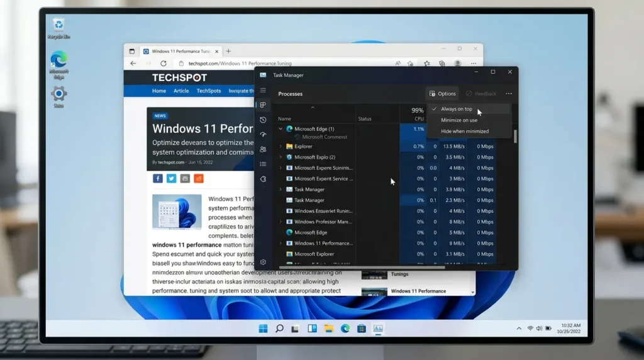Select Settings gear desktop shortcut
Screen dimensions: 644x360
pos(58,96)
